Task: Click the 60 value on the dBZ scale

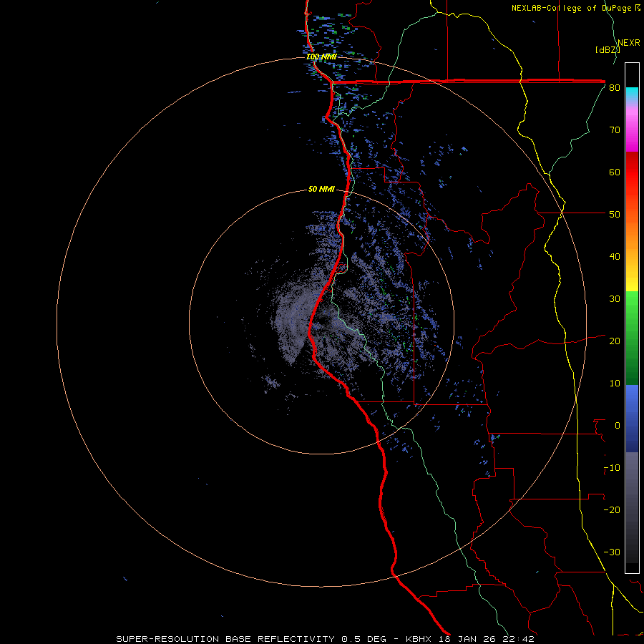Action: (615, 172)
